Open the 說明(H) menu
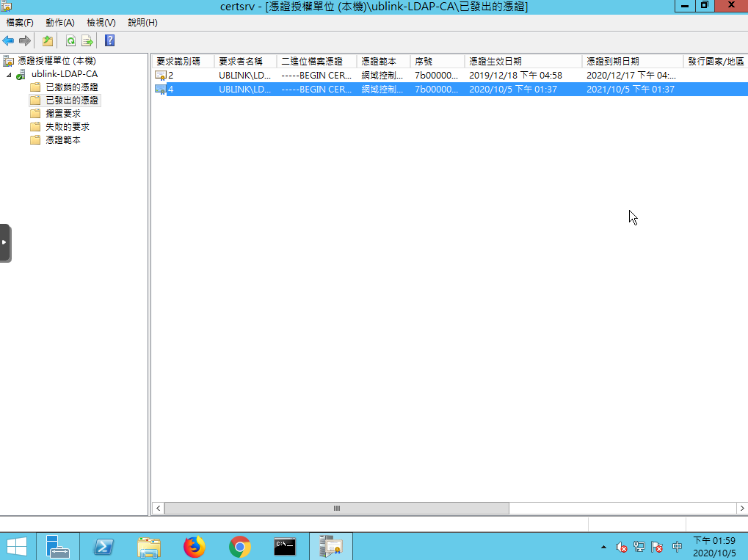The image size is (748, 560). [142, 23]
